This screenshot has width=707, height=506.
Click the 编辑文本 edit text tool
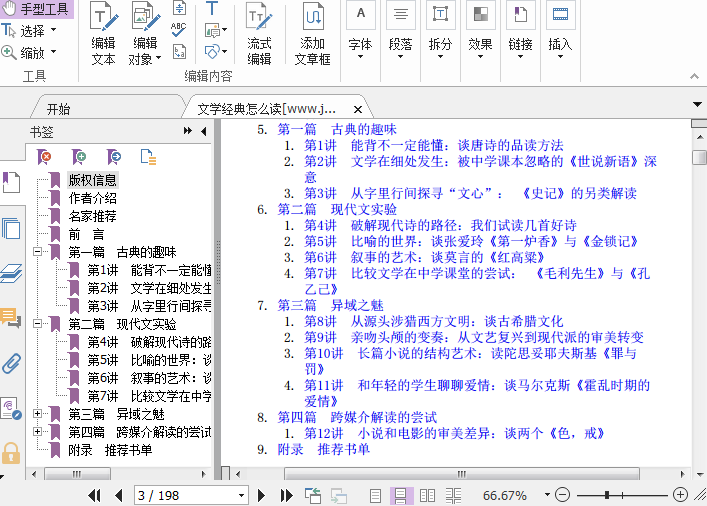click(x=103, y=34)
